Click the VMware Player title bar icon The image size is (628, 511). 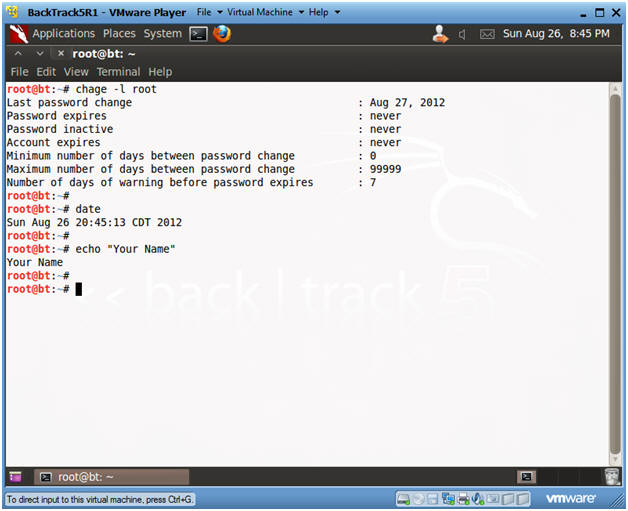(x=12, y=12)
